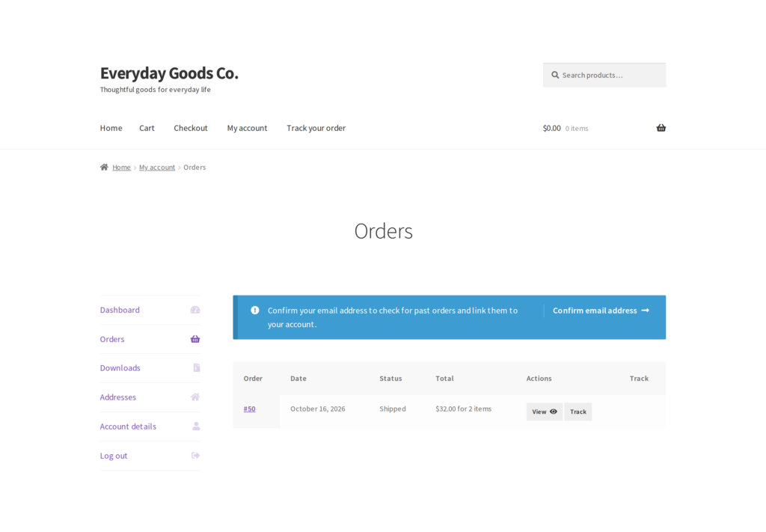Viewport: 766px width, 532px height.
Task: Click the $0.00 cart total
Action: point(551,128)
